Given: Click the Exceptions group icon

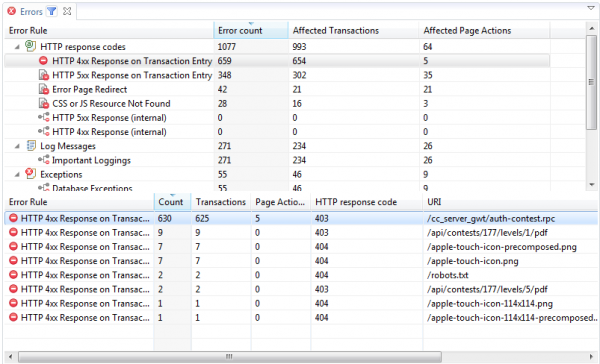Looking at the screenshot, I should (31, 174).
